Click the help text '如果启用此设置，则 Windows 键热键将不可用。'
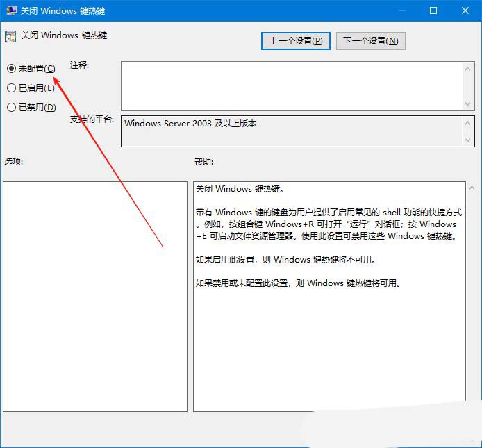This screenshot has height=448, width=482. pos(286,260)
